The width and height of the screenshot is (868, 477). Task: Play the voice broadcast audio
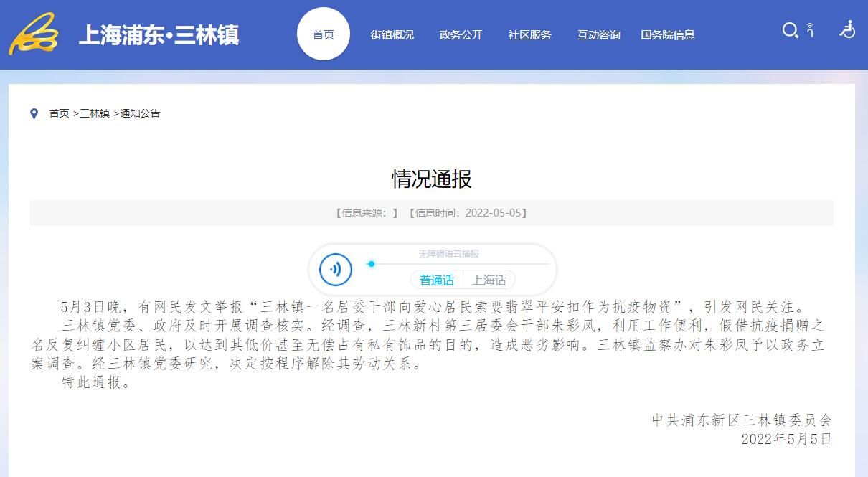[336, 270]
